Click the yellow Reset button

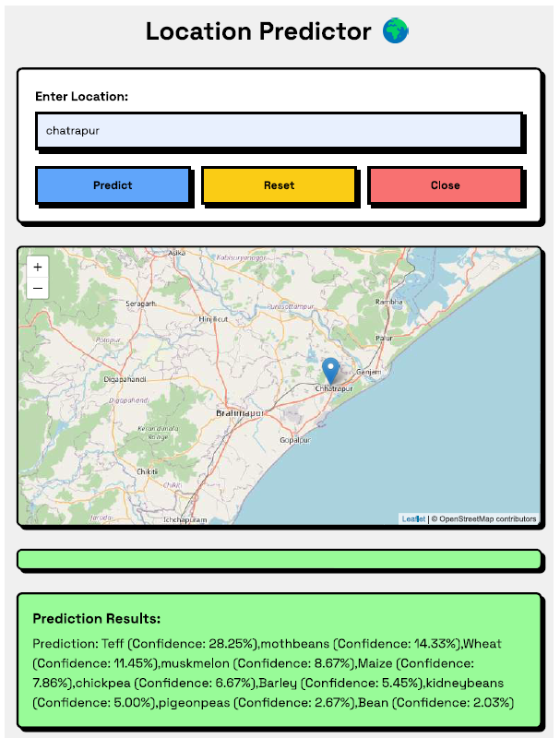pos(279,185)
